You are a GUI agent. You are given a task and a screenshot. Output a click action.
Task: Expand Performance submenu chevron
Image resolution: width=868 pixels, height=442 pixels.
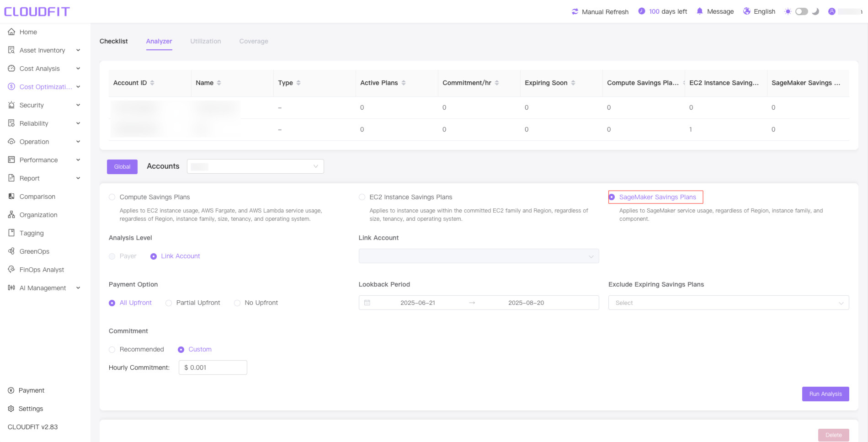point(78,160)
